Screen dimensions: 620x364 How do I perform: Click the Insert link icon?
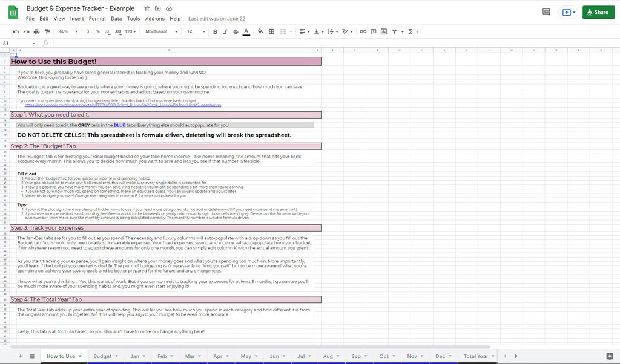click(363, 31)
